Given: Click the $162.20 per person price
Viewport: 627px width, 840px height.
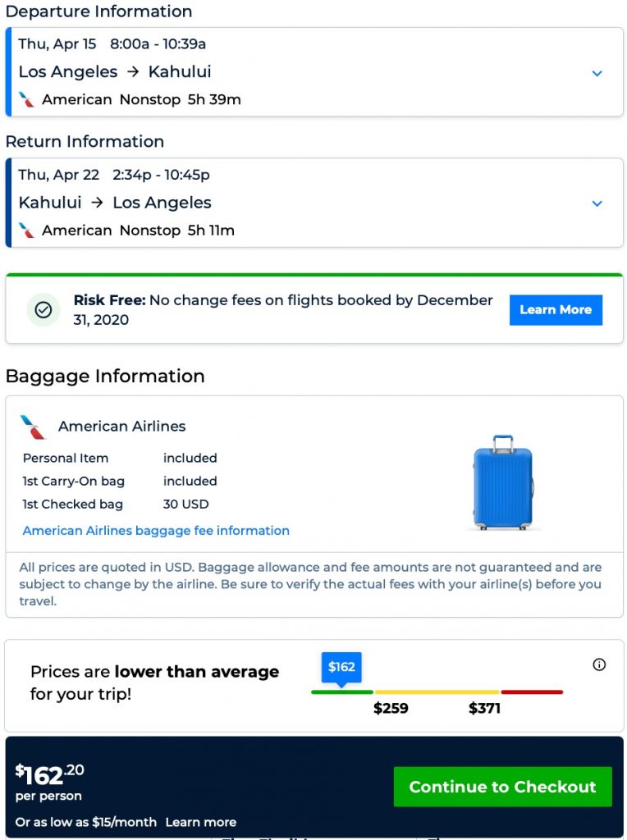Looking at the screenshot, I should [x=50, y=775].
